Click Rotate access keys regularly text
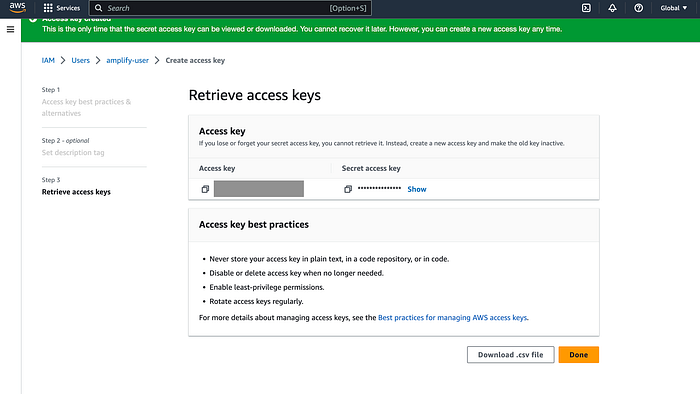This screenshot has width=700, height=394. coord(256,302)
